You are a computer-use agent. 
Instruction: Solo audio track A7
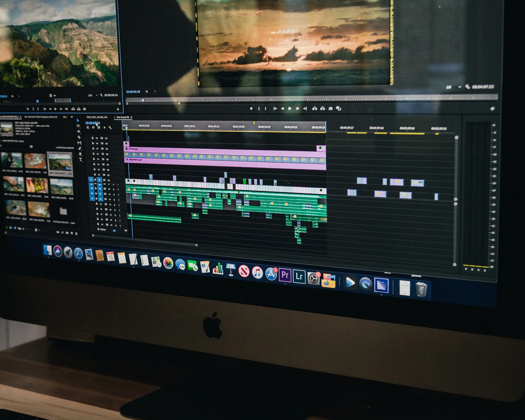(115, 215)
